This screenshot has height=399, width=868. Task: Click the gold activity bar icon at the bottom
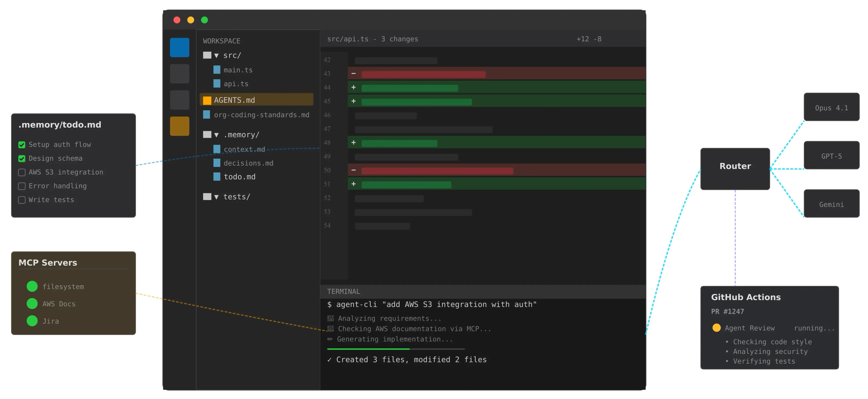179,126
